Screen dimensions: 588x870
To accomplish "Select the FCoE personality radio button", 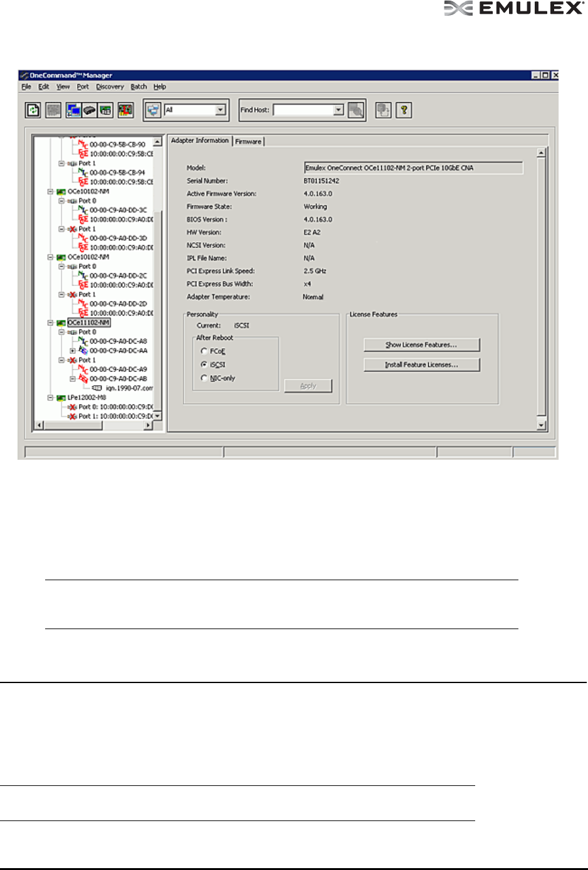I will (x=204, y=351).
